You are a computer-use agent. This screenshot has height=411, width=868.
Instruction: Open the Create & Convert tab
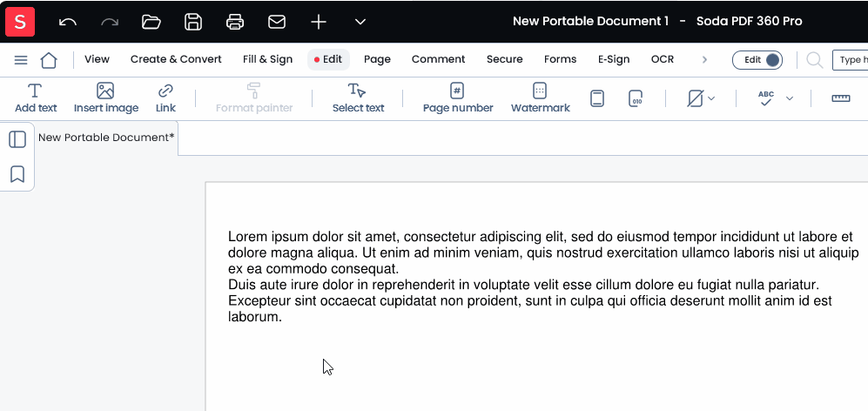tap(176, 59)
